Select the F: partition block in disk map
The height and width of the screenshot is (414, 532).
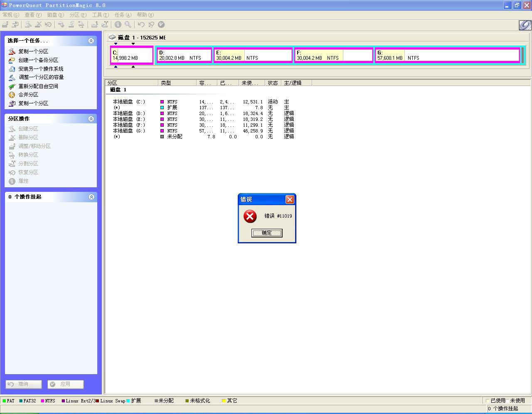(x=334, y=55)
